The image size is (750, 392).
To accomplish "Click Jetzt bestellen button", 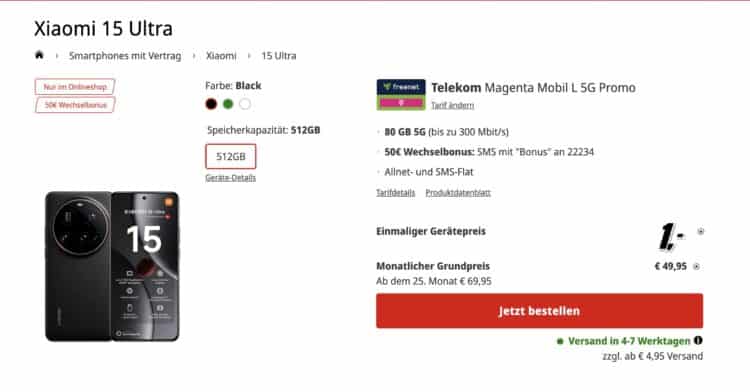I will (540, 311).
